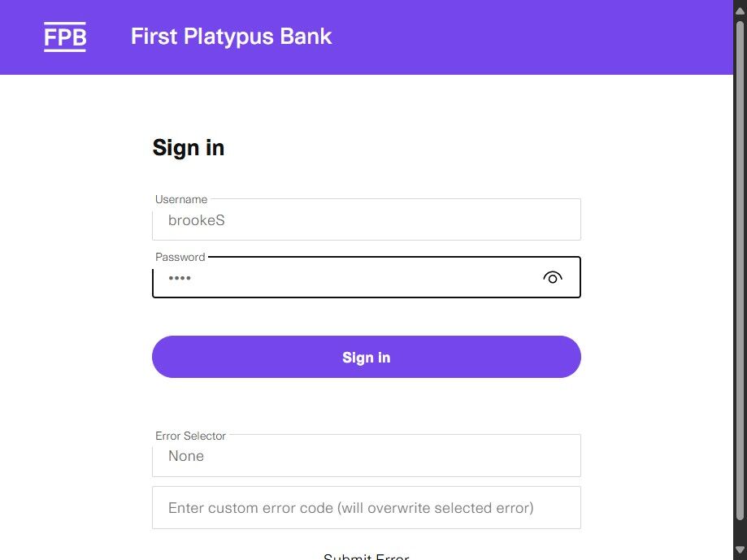Focus the Password input field
The height and width of the screenshot is (560, 747).
[x=341, y=278]
